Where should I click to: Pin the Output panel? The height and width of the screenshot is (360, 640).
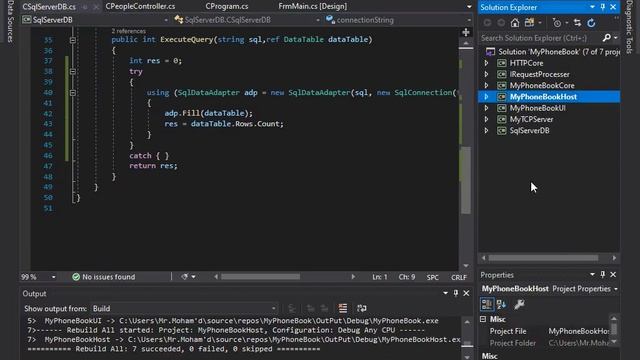456,293
